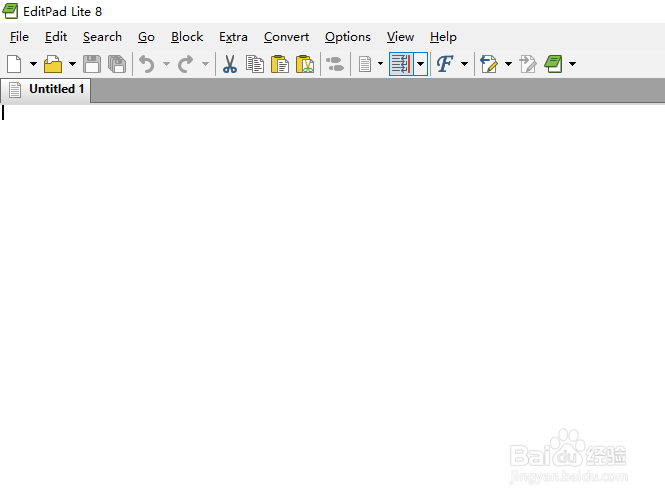This screenshot has height=500, width=665.
Task: Open the Block menu
Action: click(x=187, y=37)
